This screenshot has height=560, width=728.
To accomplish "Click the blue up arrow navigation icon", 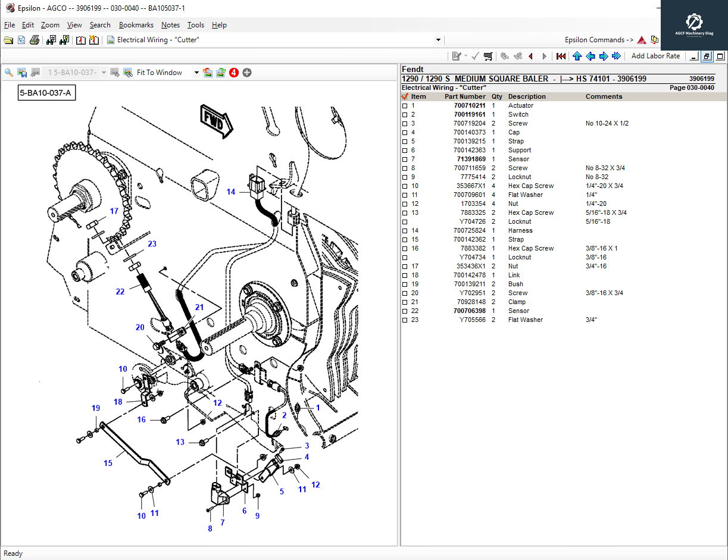I will 577,56.
